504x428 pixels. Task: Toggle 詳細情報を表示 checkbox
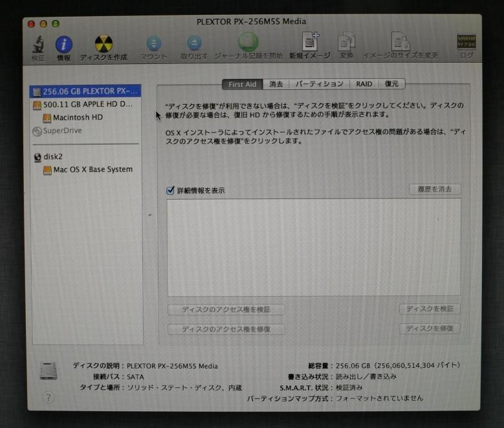click(170, 190)
